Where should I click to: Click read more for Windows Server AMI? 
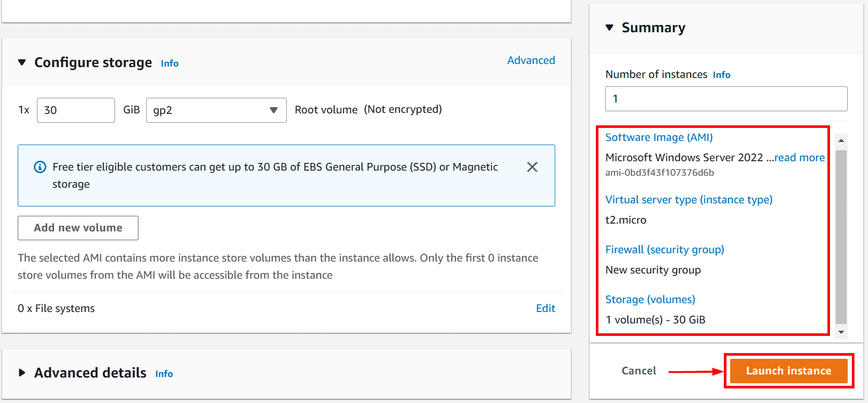[x=799, y=158]
